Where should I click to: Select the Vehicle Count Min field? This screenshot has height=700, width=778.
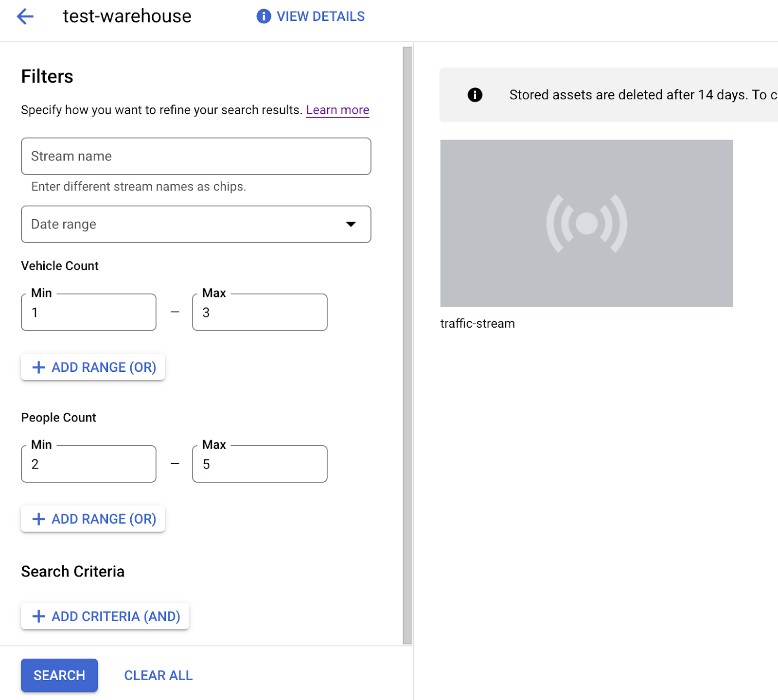88,313
